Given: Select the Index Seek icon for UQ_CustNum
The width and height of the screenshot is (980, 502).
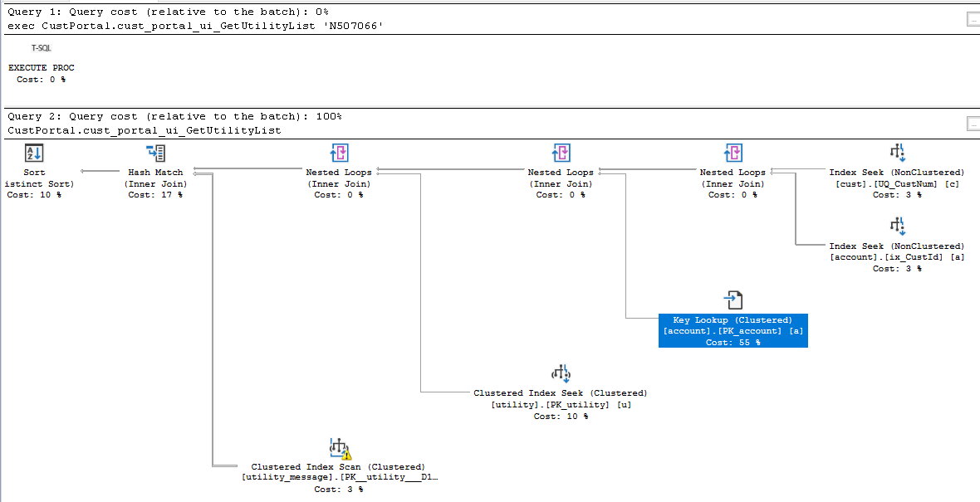Looking at the screenshot, I should 898,153.
